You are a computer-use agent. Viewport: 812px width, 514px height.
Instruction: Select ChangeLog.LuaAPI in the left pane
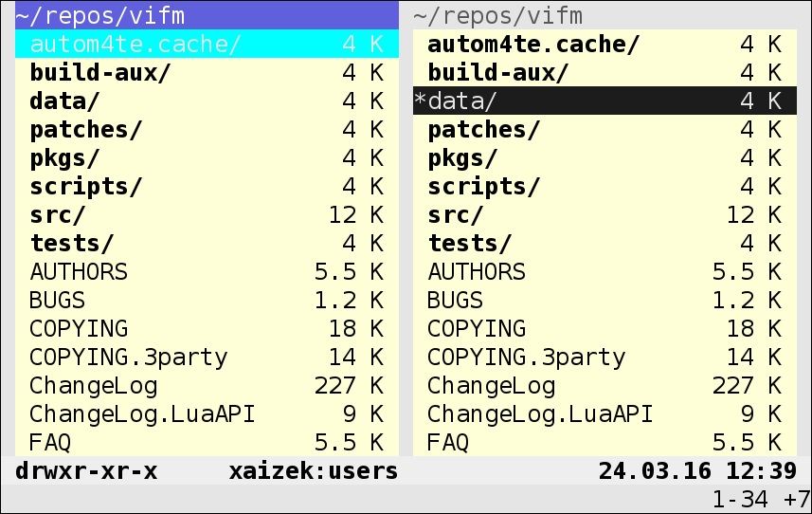click(207, 414)
